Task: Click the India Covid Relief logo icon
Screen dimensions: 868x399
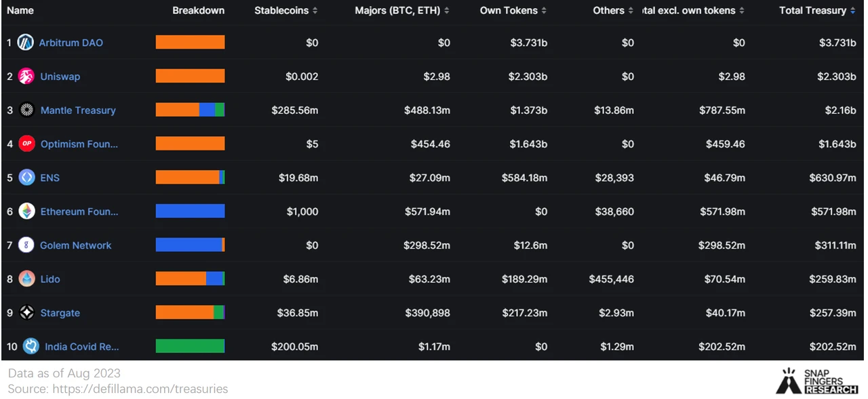Action: 31,346
